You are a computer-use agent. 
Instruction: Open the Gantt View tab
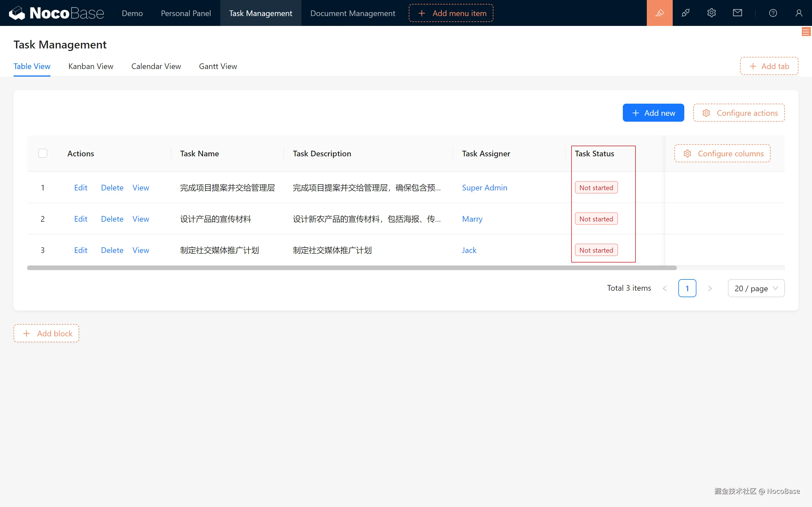click(x=218, y=66)
